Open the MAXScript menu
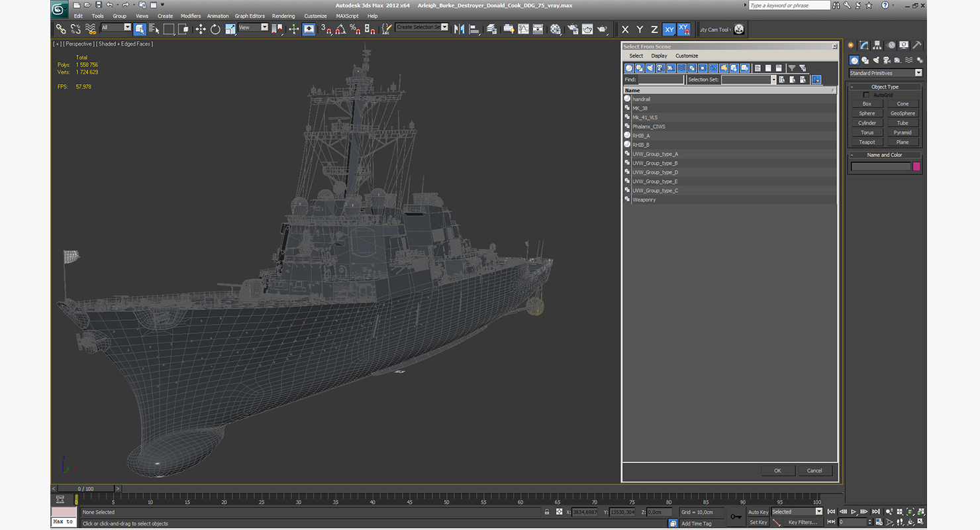This screenshot has height=530, width=980. pyautogui.click(x=347, y=16)
